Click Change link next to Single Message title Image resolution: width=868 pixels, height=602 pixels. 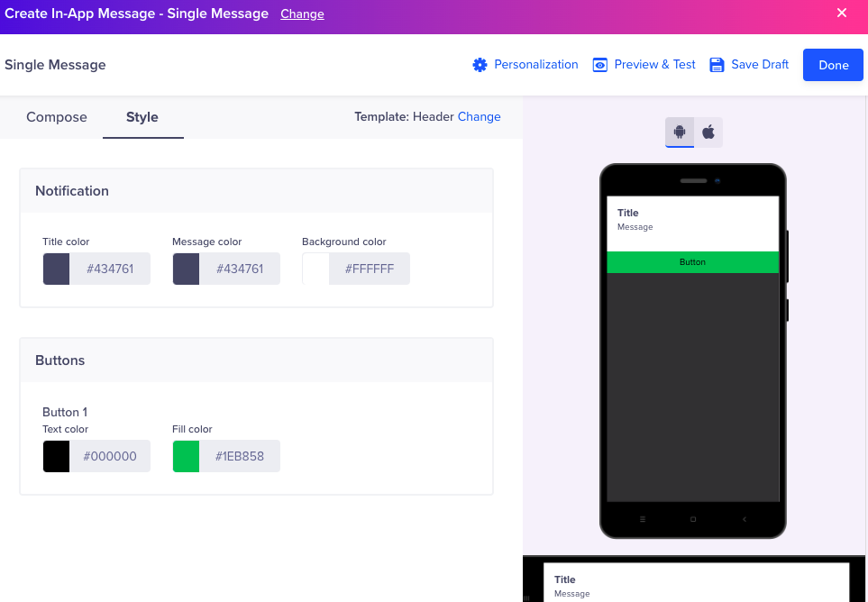coord(302,14)
